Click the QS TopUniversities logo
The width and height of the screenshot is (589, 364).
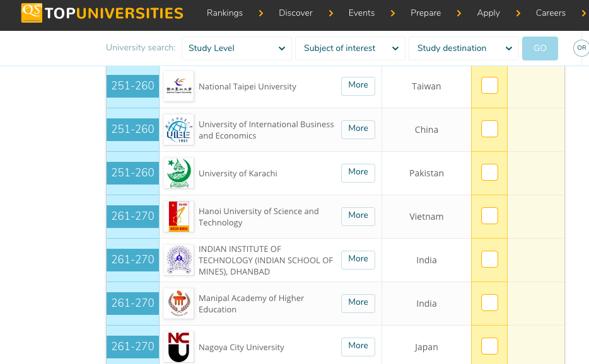pos(102,13)
